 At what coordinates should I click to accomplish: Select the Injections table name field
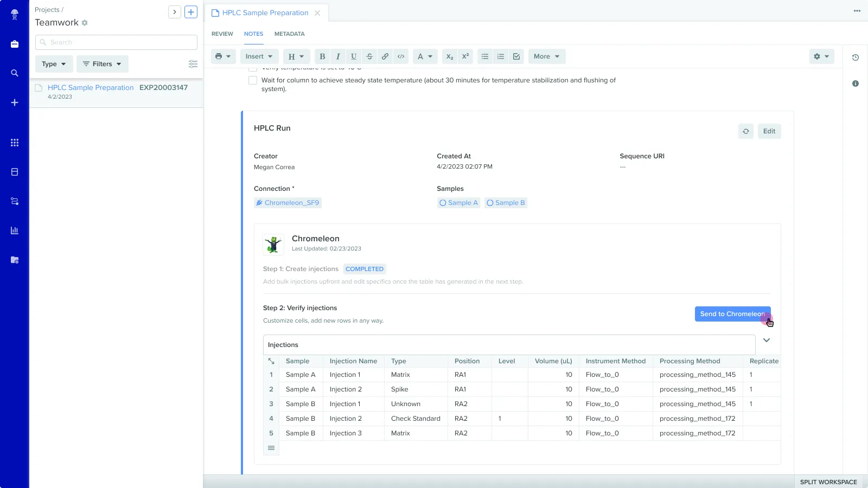[x=509, y=345]
